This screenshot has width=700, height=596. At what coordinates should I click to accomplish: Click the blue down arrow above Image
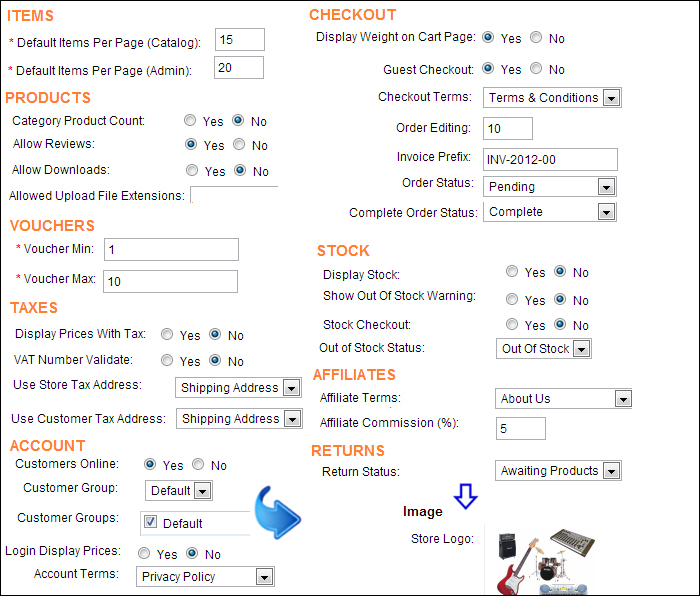(466, 495)
